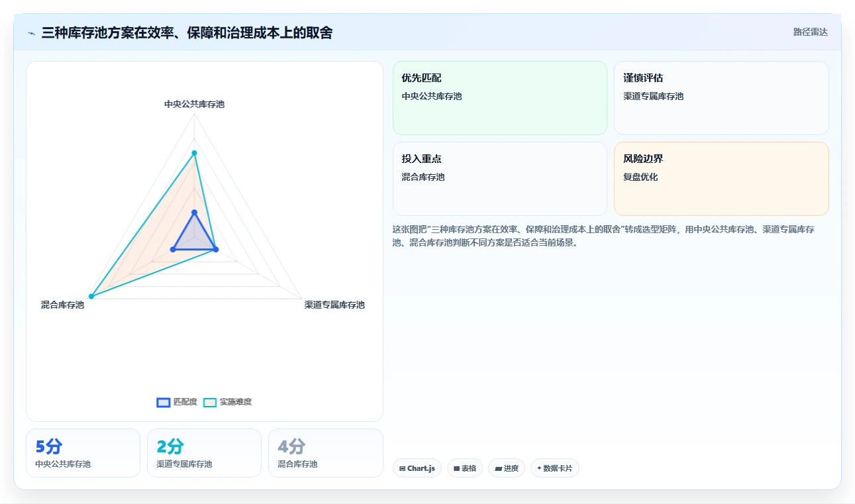
Task: Select the 风险边界 card
Action: pyautogui.click(x=721, y=179)
